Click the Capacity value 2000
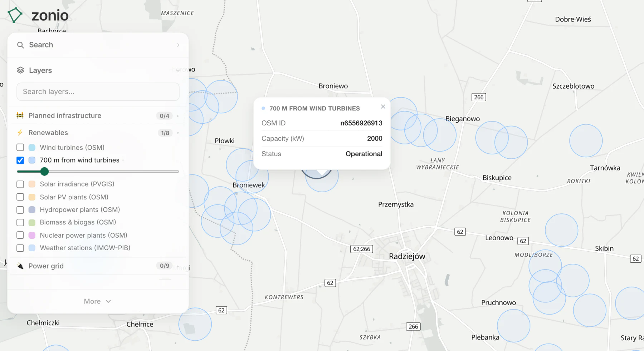The height and width of the screenshot is (351, 644). [375, 138]
